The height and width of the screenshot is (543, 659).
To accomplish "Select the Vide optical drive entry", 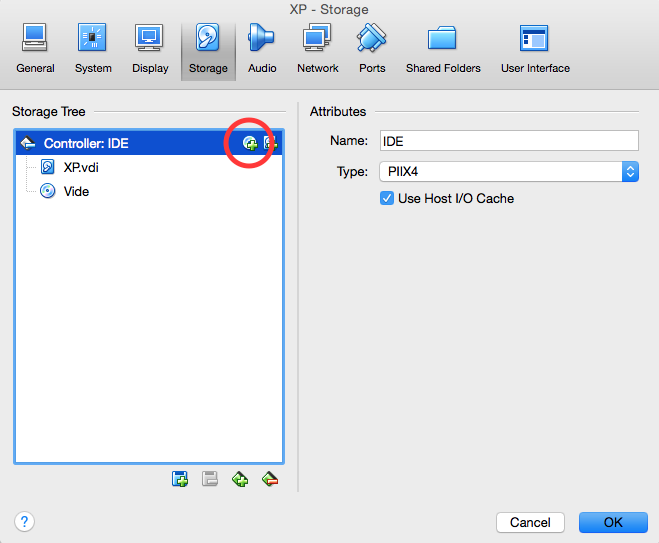I will click(x=149, y=191).
